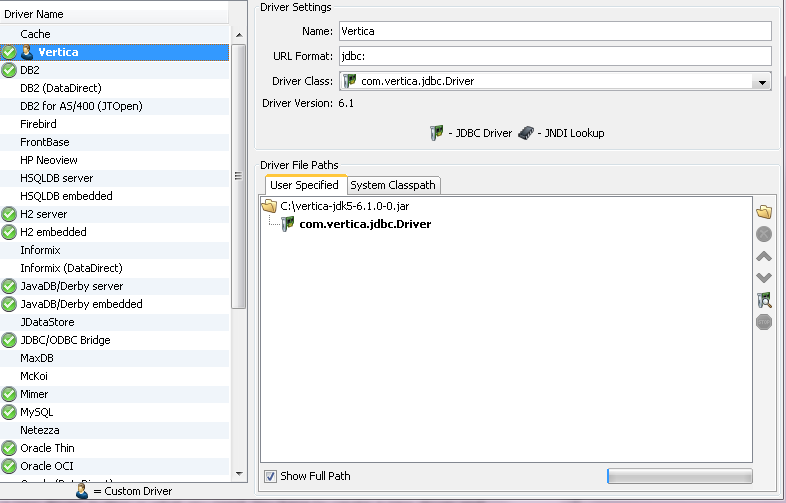Click green checkmark next to H2 server
The height and width of the screenshot is (503, 786).
(x=9, y=214)
